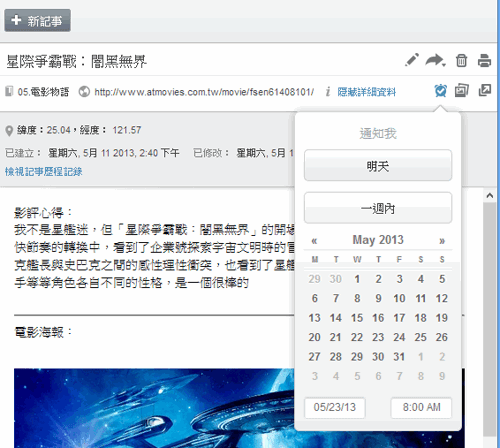Click the 新記事 new note button
The width and height of the screenshot is (500, 448).
click(x=37, y=21)
